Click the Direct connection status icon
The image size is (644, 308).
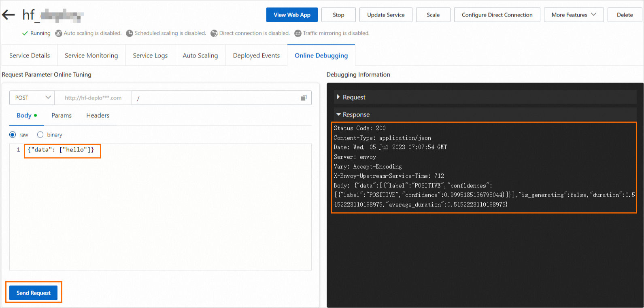pyautogui.click(x=214, y=33)
